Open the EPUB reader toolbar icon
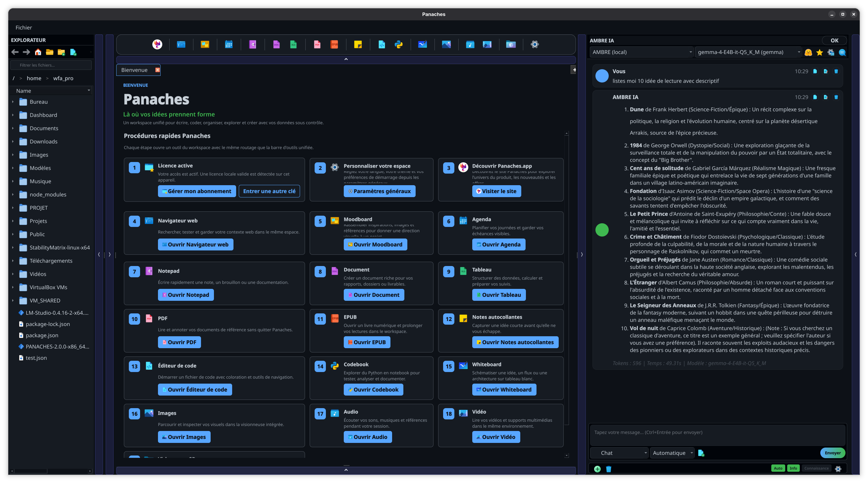Viewport: 868px width, 483px height. click(x=334, y=44)
